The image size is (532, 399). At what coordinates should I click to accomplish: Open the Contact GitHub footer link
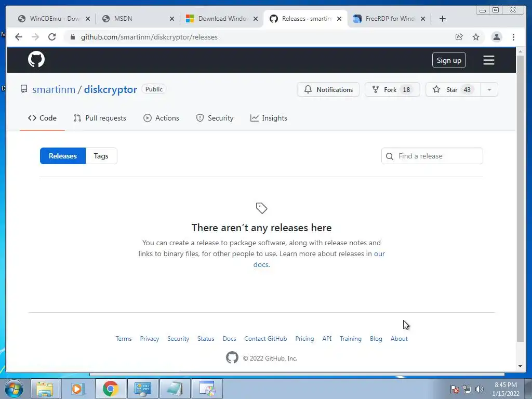coord(265,339)
